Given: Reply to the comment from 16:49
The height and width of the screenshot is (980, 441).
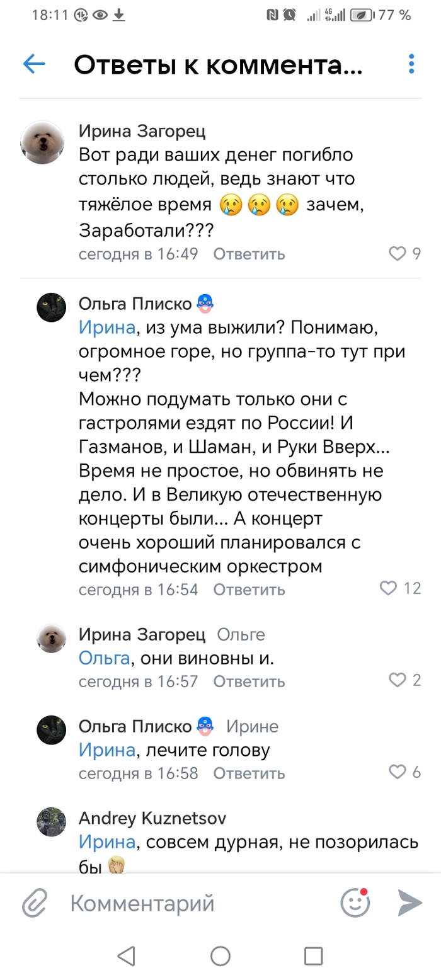Looking at the screenshot, I should tap(249, 254).
